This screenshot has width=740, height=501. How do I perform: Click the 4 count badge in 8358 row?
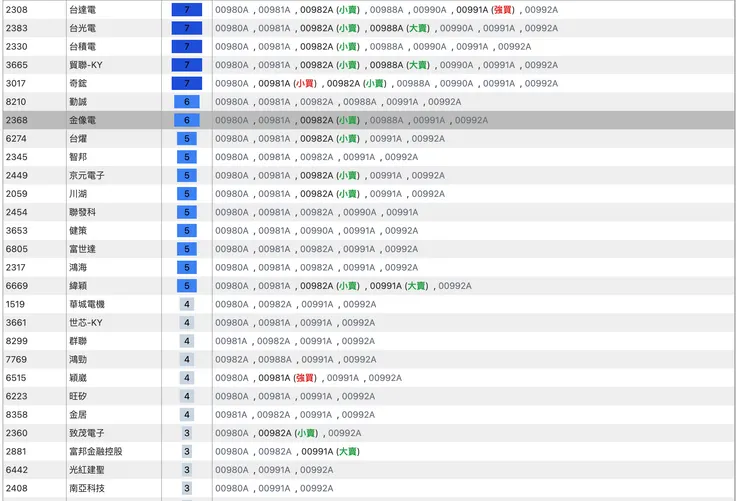pyautogui.click(x=187, y=415)
